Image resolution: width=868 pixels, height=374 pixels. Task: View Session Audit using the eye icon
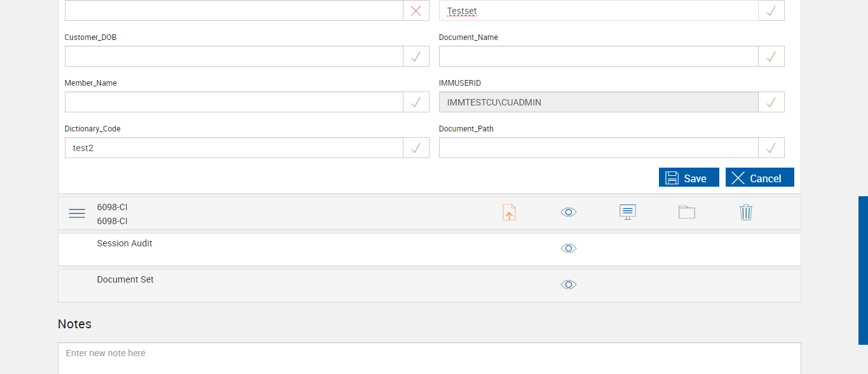pyautogui.click(x=569, y=248)
